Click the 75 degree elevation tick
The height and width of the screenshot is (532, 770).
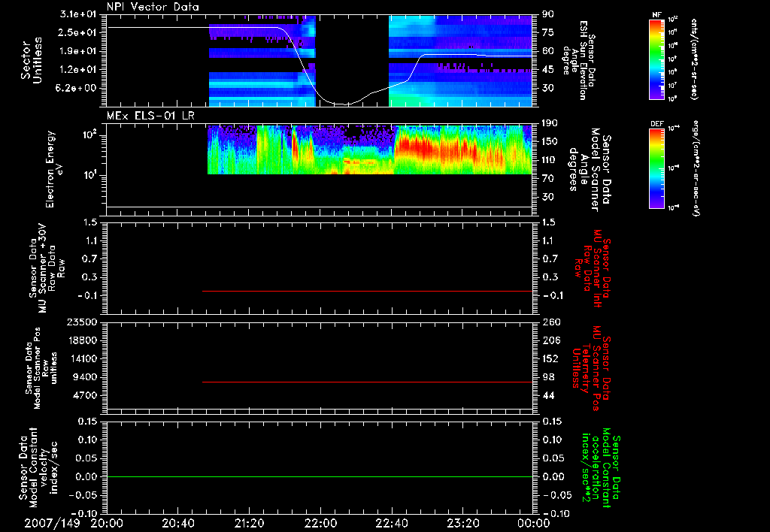tap(548, 32)
